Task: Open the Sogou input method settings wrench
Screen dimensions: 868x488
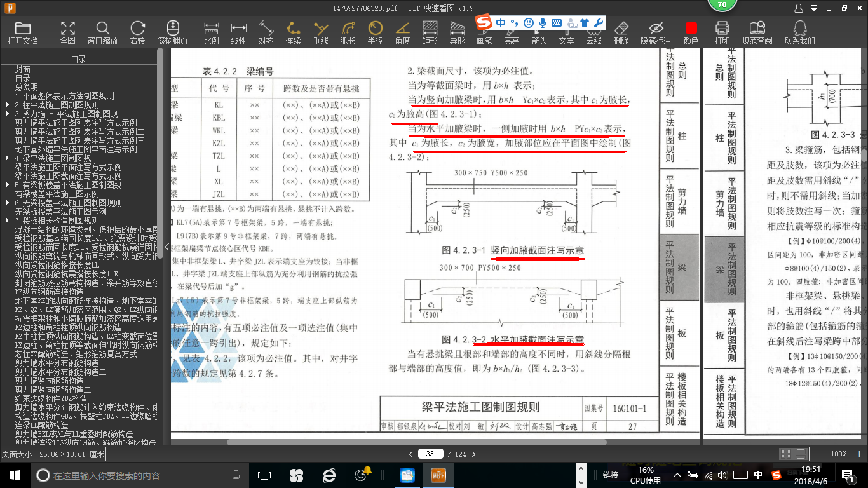Action: point(598,23)
